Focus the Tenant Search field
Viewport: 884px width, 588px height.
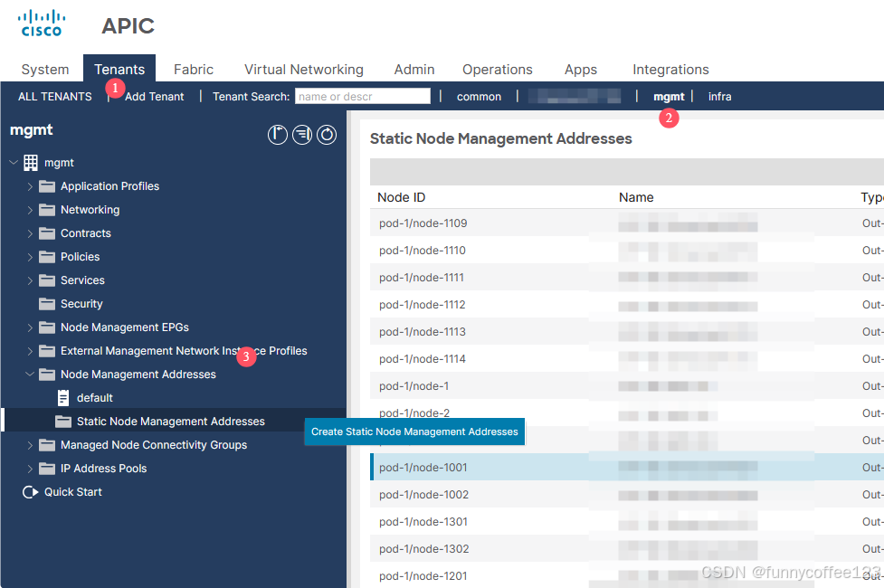[363, 97]
